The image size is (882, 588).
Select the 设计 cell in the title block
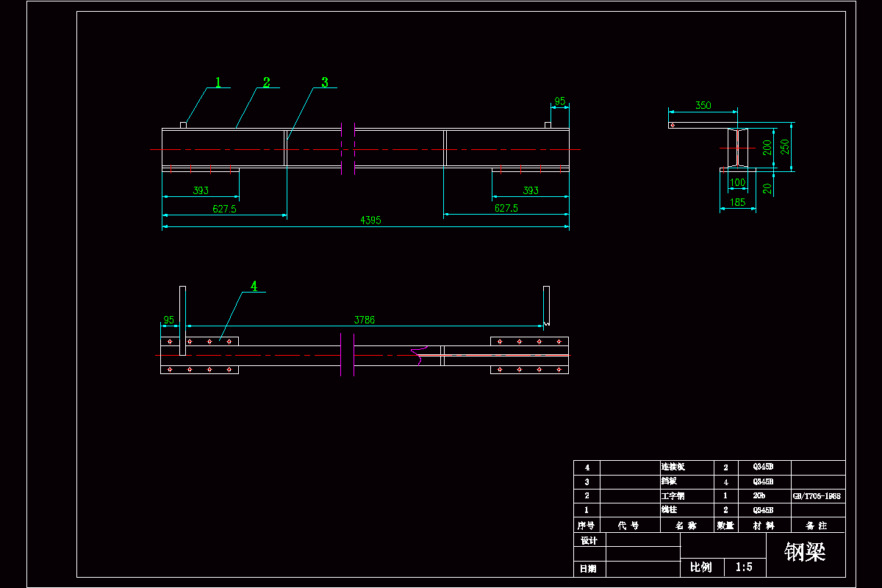coord(589,540)
